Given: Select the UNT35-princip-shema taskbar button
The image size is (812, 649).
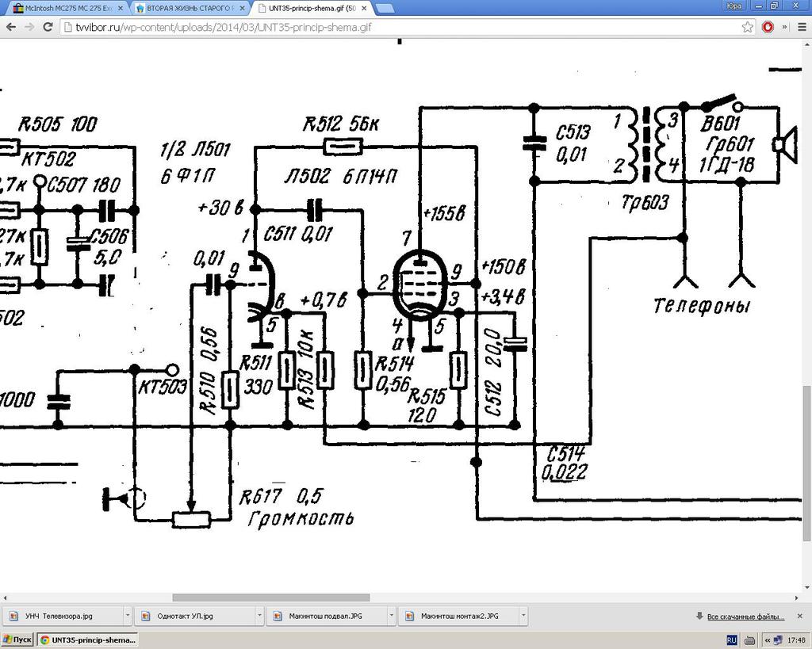Looking at the screenshot, I should pos(88,640).
